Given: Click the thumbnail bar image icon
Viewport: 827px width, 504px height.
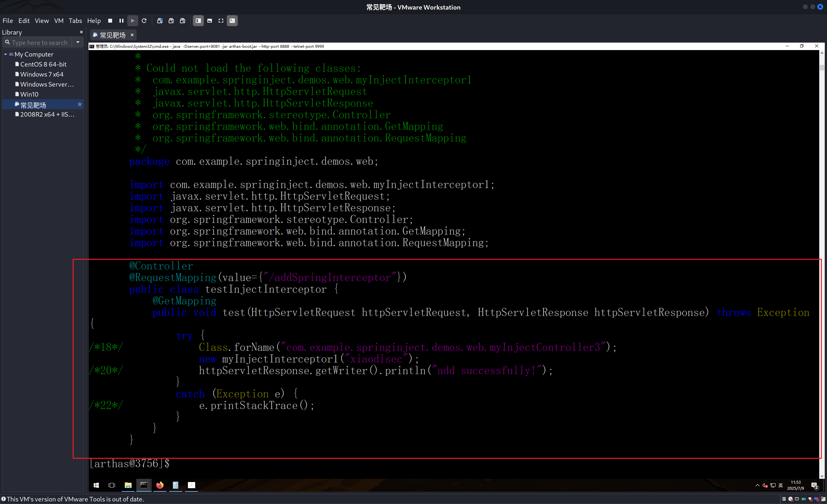Looking at the screenshot, I should (210, 21).
